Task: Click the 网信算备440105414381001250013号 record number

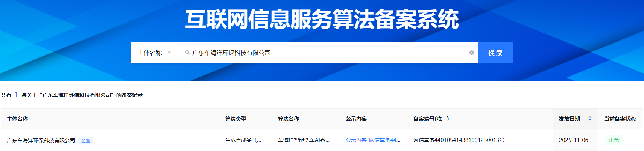Action: (459, 140)
